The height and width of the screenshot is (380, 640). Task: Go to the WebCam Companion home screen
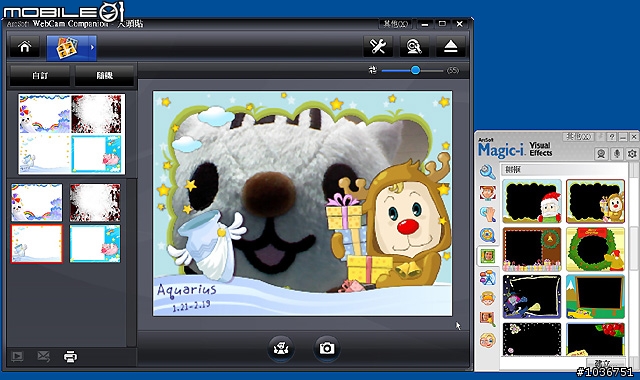tap(25, 47)
